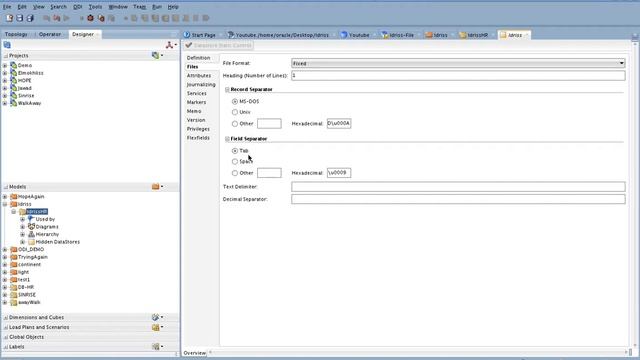Expand the WalkAway project node
Viewport: 640px width, 360px height.
point(5,103)
